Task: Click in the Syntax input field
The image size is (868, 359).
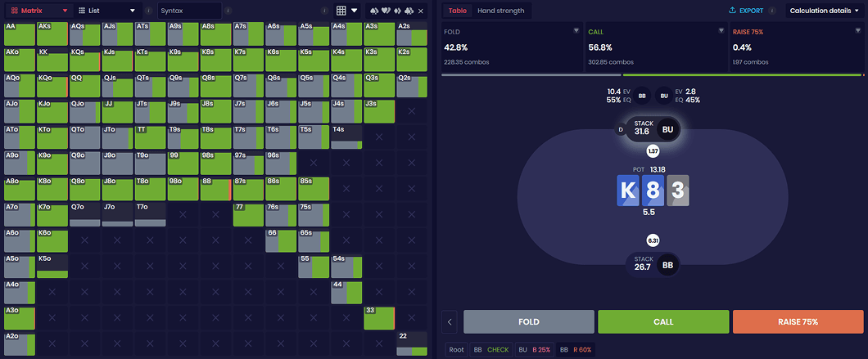Action: click(188, 11)
